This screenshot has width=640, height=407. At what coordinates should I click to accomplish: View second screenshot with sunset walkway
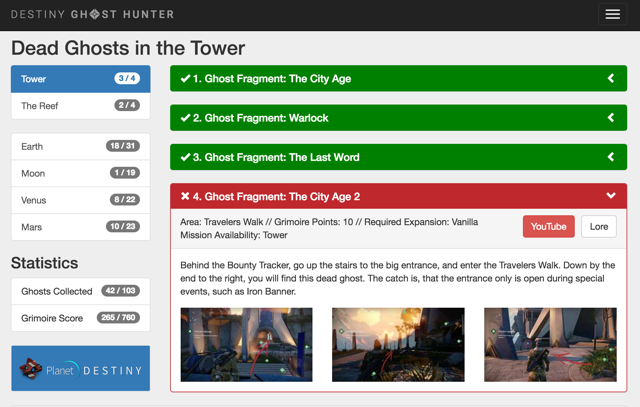[398, 345]
